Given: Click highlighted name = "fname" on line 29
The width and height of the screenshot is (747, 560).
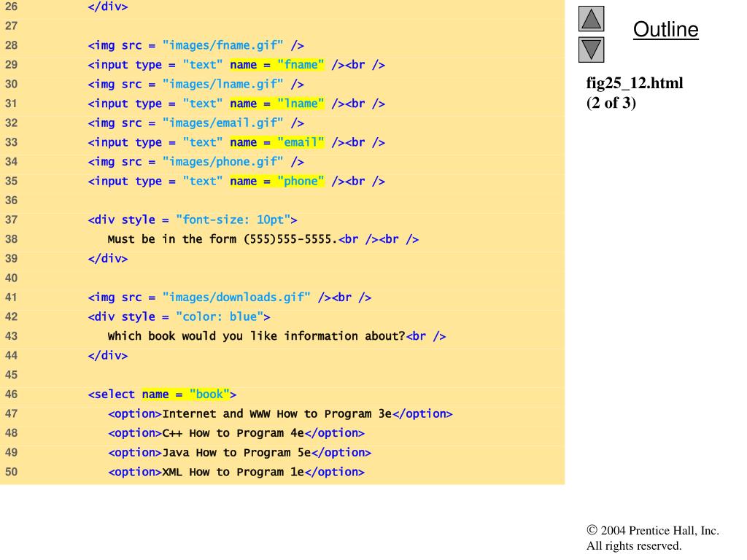Looking at the screenshot, I should (x=277, y=65).
